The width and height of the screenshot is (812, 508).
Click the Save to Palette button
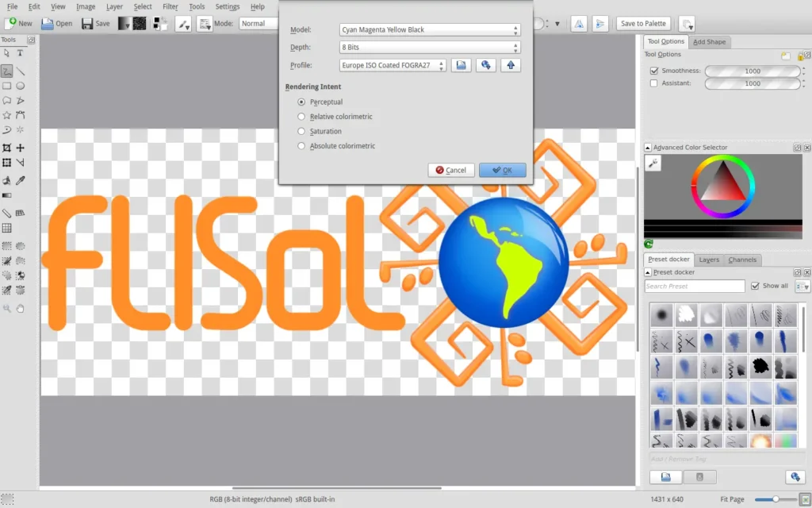click(643, 23)
